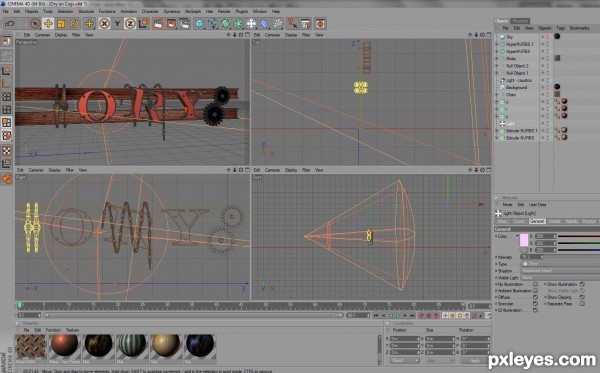Viewport: 600px width, 373px height.
Task: Open the Render menu
Action: [x=224, y=11]
